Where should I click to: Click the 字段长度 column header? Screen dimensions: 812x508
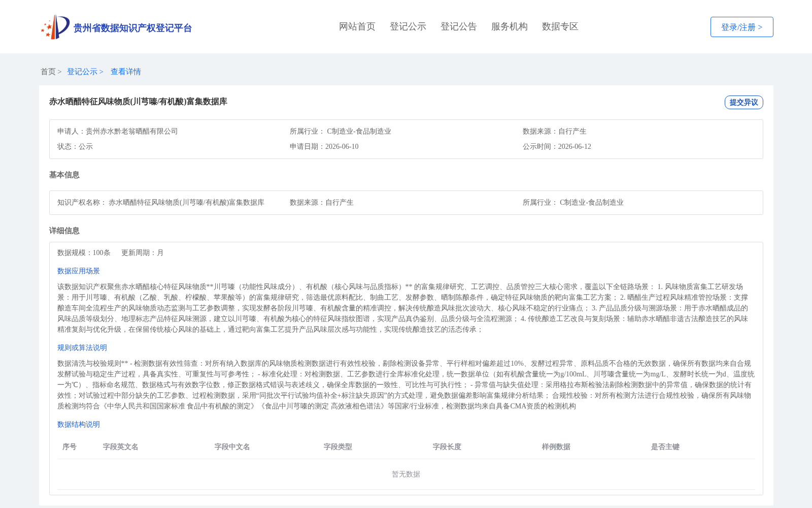click(447, 447)
